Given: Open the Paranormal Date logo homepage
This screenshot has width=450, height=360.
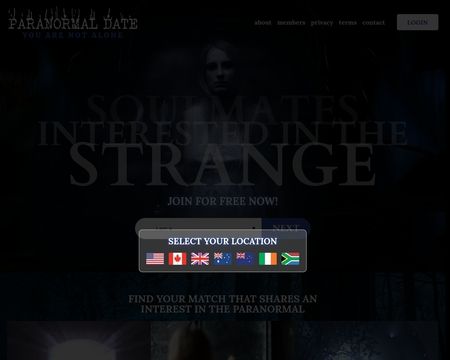Looking at the screenshot, I should click(73, 22).
